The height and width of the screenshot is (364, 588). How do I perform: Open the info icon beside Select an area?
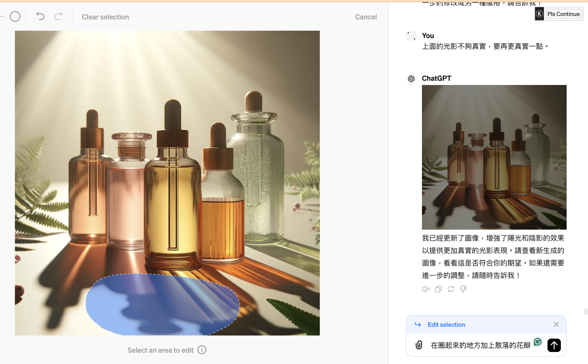[x=202, y=350]
